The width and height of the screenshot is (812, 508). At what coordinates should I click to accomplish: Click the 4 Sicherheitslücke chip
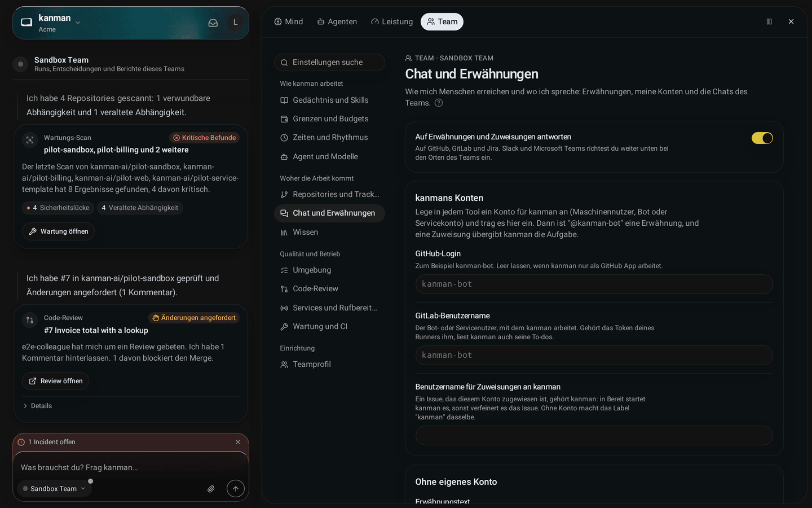pyautogui.click(x=58, y=208)
